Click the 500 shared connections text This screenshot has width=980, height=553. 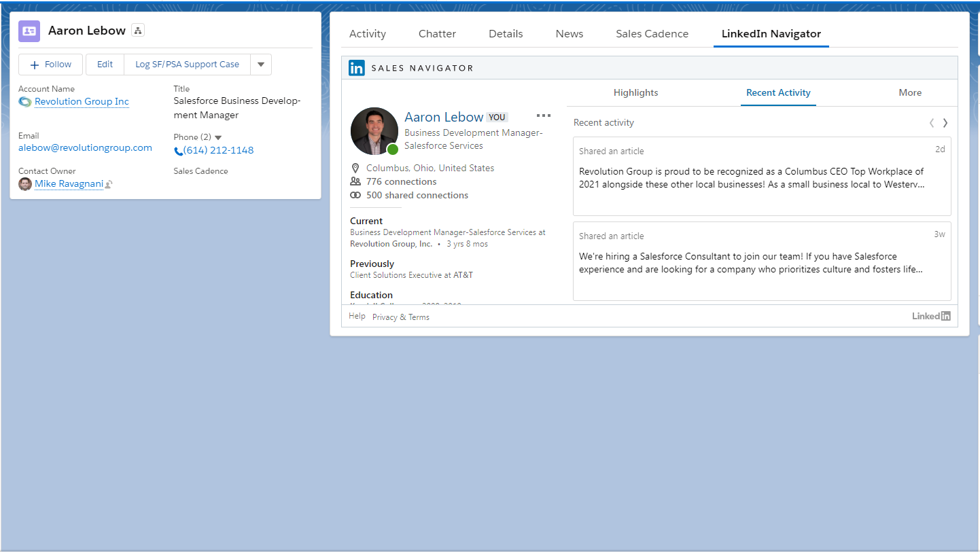(x=417, y=196)
